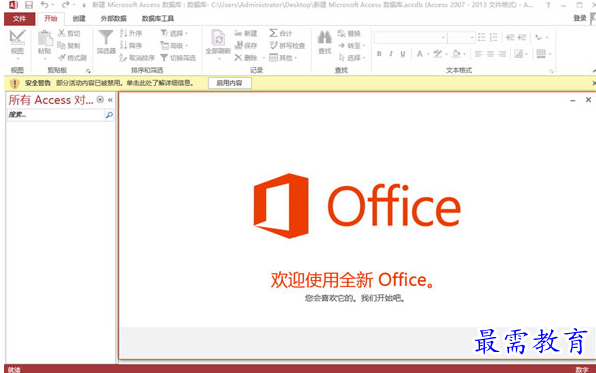Apply 升序 (Ascending) sort
Viewport: 596px width, 373px height.
coord(131,33)
